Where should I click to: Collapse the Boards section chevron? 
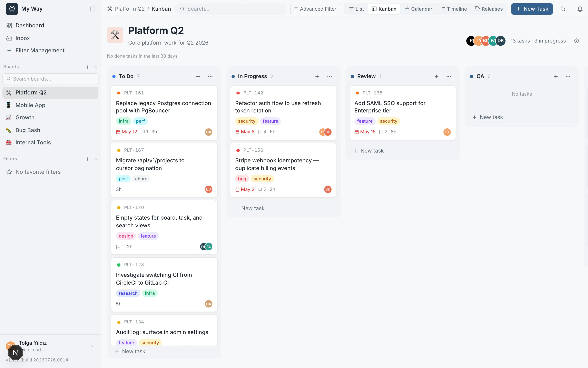(95, 67)
